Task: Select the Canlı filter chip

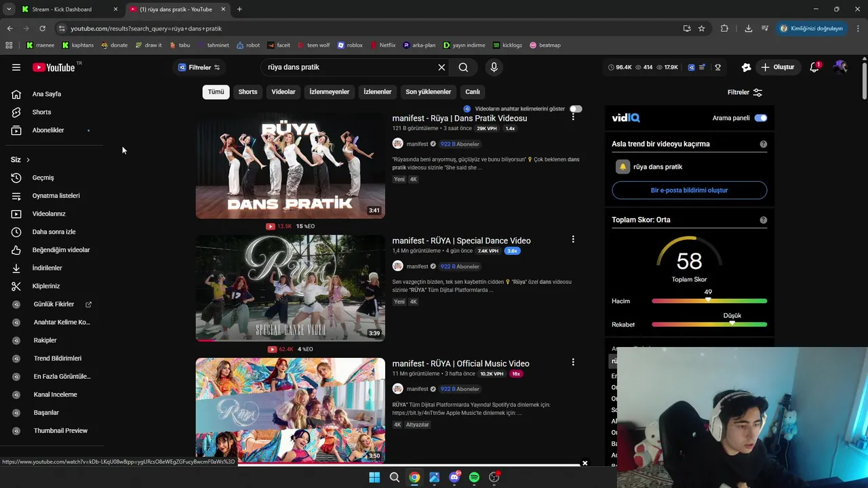Action: (x=473, y=91)
